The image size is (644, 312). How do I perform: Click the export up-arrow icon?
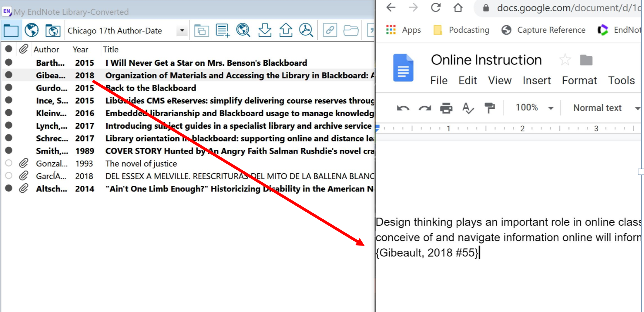click(x=286, y=30)
